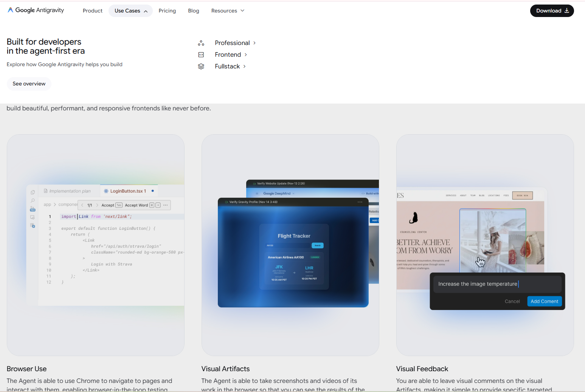Go to the Blog page
Image resolution: width=585 pixels, height=392 pixels.
[x=193, y=11]
